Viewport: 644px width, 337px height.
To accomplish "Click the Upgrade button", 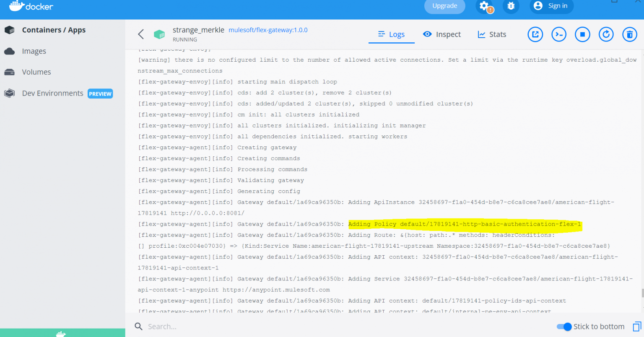I will [444, 6].
